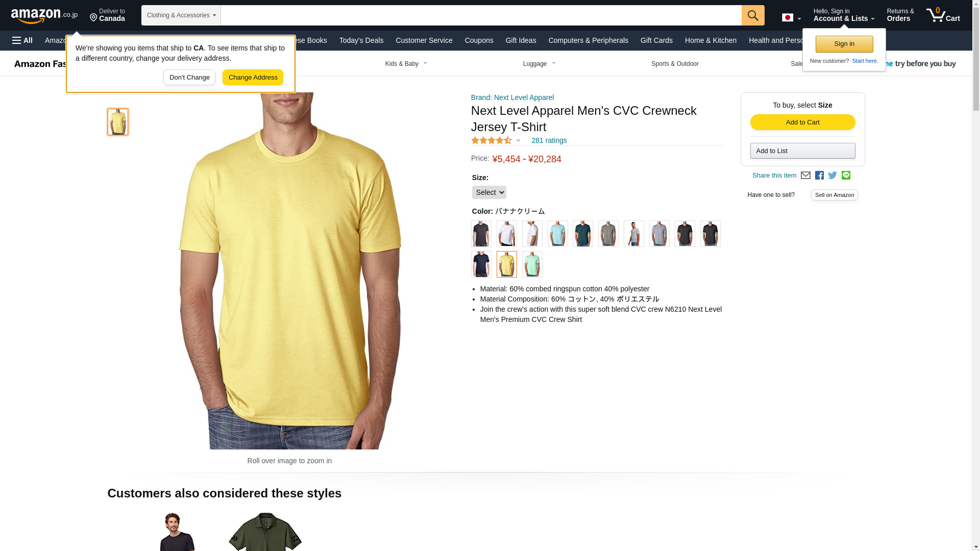Viewport: 980px width, 551px height.
Task: Open the Japan flag language selector
Action: (791, 17)
